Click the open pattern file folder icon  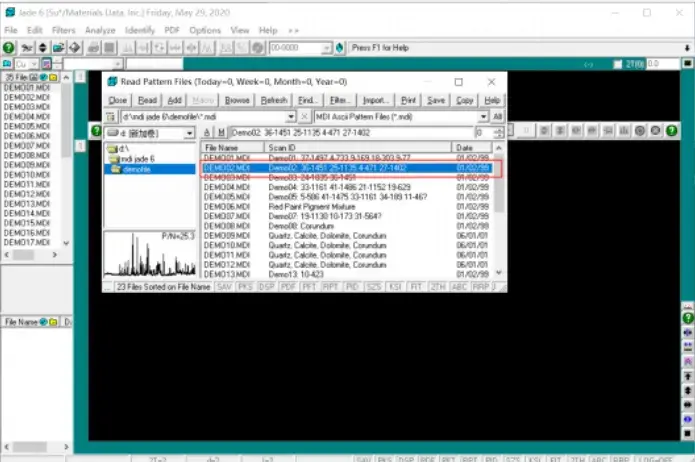click(59, 47)
